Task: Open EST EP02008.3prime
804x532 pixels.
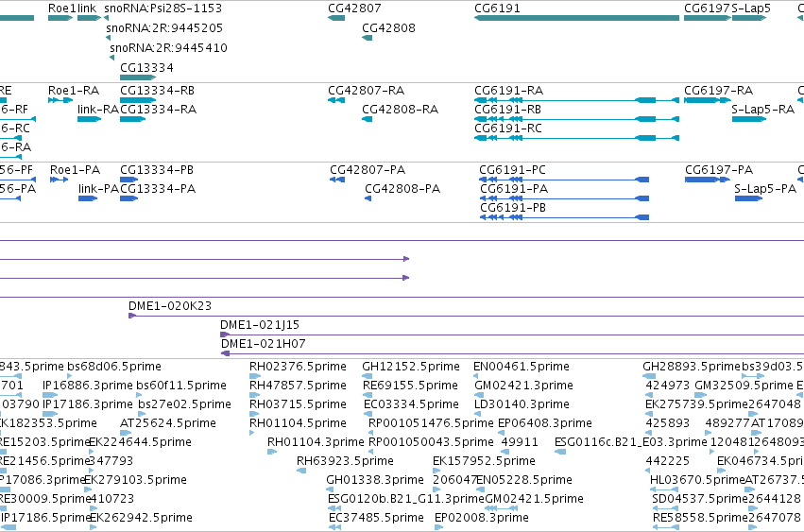Action: [x=439, y=527]
